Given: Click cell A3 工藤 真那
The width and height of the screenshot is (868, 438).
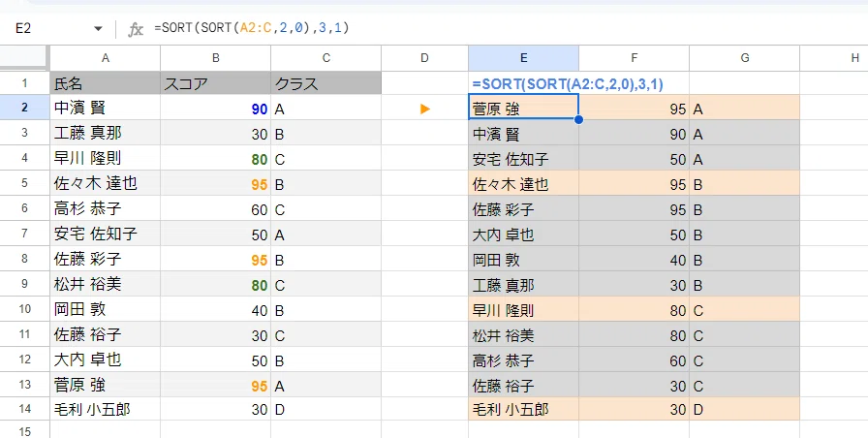Looking at the screenshot, I should 106,133.
